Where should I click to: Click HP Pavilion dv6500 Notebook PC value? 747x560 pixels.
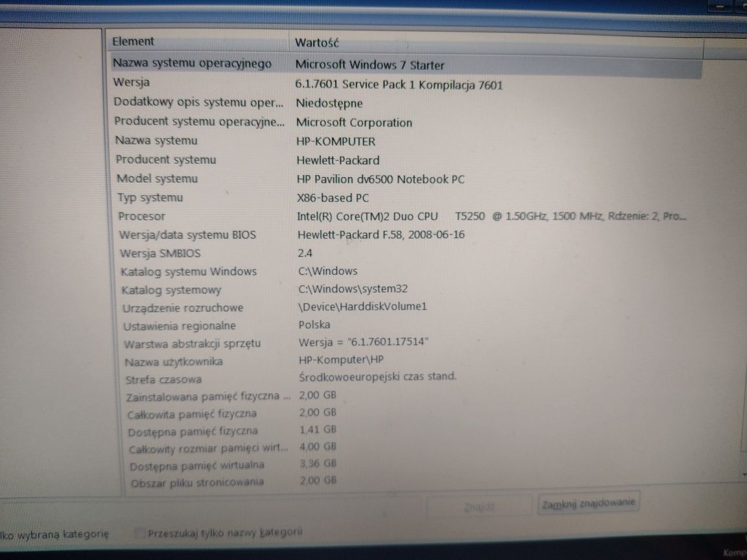(380, 180)
